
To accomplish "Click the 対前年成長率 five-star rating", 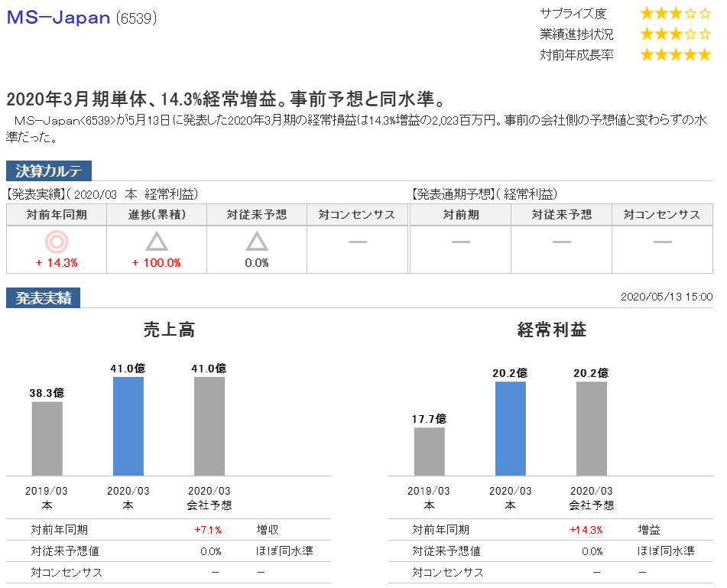I will pyautogui.click(x=675, y=55).
